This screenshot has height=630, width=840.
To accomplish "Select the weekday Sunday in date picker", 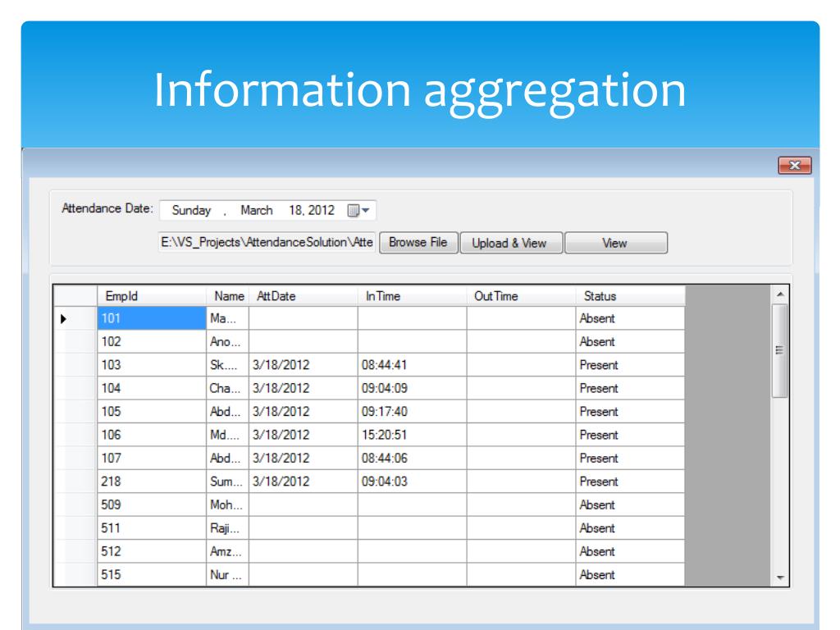I will (x=191, y=211).
